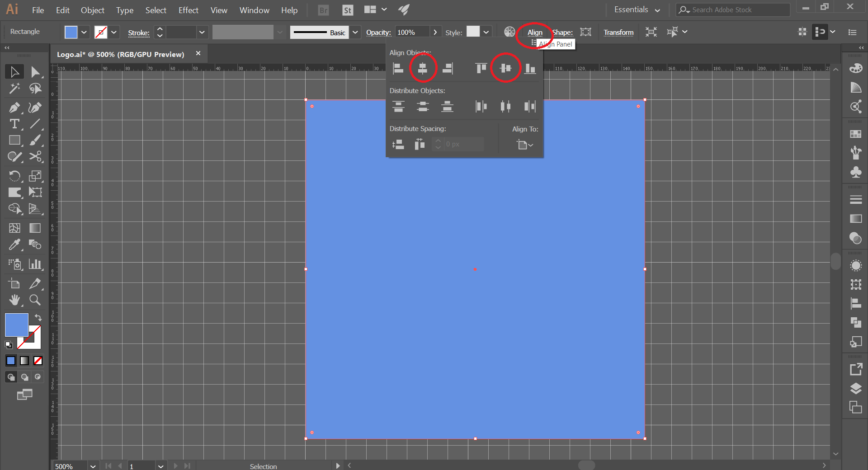This screenshot has height=470, width=868.
Task: Select the Magic Wand tool
Action: click(x=14, y=89)
